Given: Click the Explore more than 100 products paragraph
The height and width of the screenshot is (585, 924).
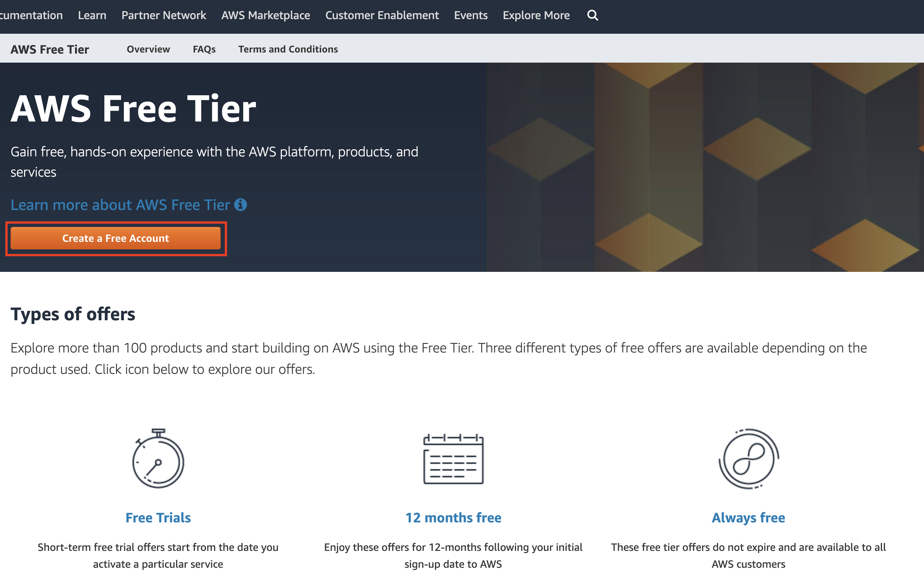Looking at the screenshot, I should coord(439,358).
